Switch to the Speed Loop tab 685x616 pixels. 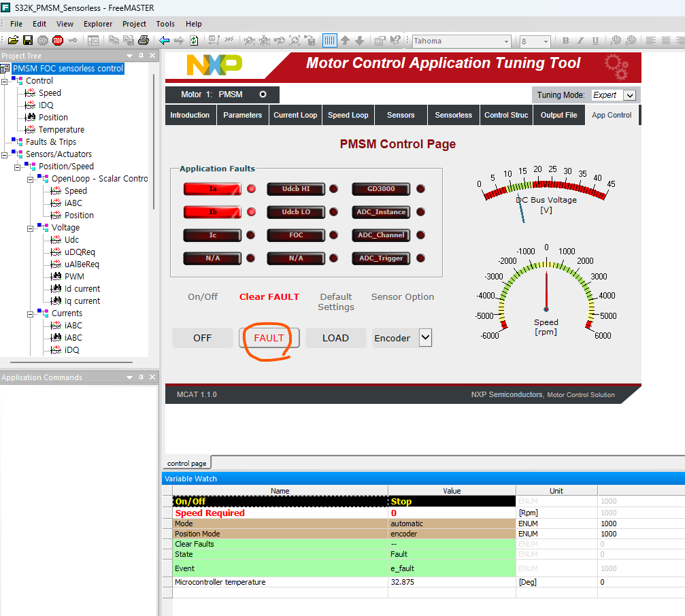348,115
